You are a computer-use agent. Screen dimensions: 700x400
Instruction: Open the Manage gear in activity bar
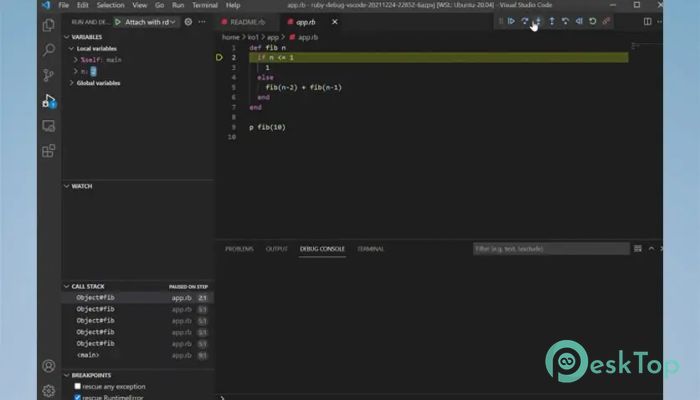click(49, 391)
